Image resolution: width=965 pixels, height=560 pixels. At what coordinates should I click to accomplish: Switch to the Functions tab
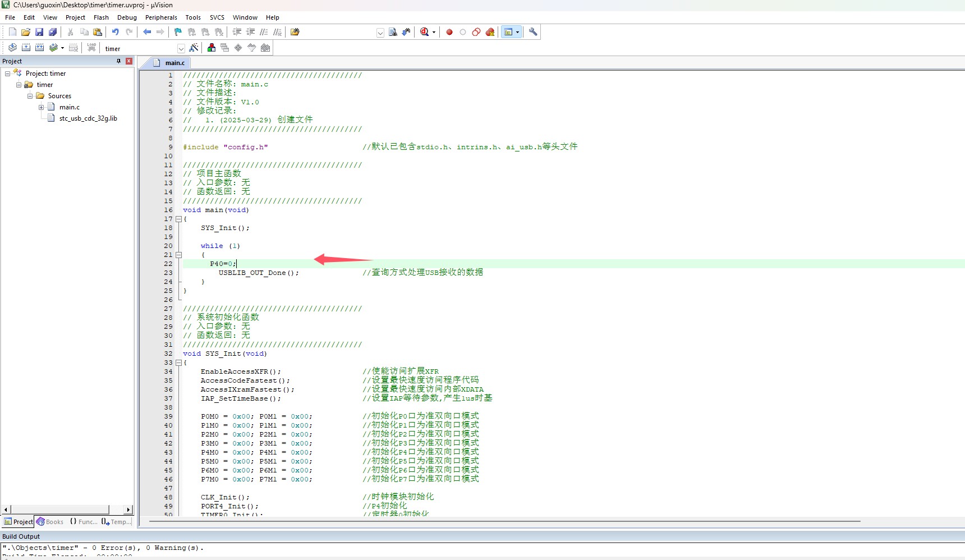(x=83, y=522)
